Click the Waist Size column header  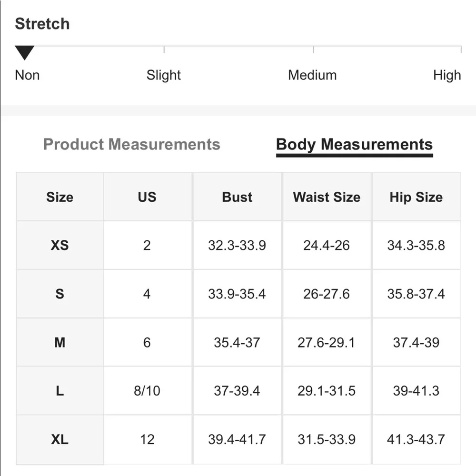tap(327, 197)
